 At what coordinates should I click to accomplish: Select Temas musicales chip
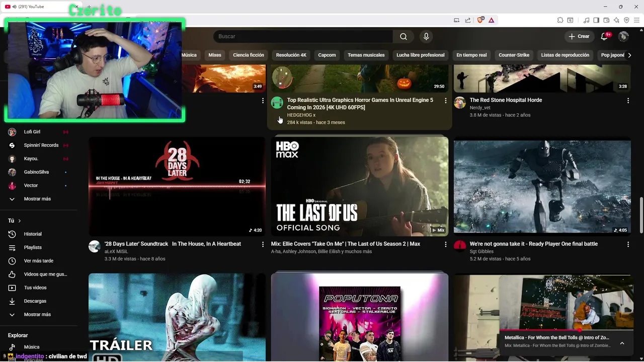[x=366, y=55]
